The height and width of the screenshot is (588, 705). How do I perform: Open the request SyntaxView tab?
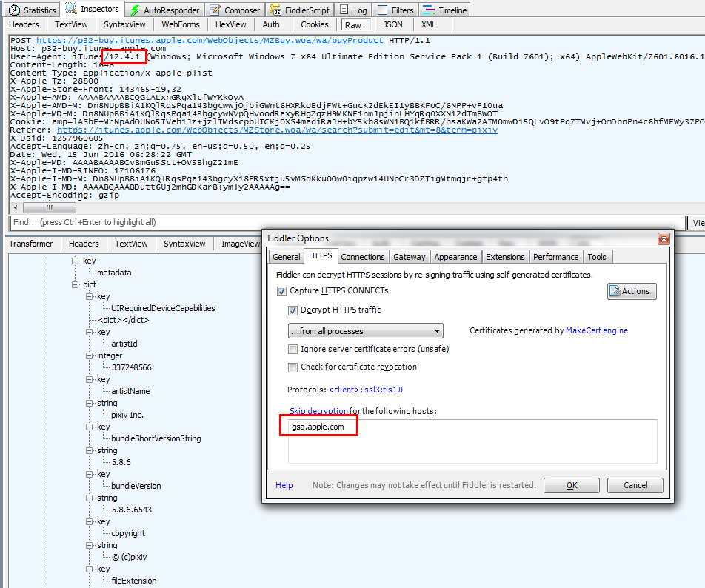[124, 24]
